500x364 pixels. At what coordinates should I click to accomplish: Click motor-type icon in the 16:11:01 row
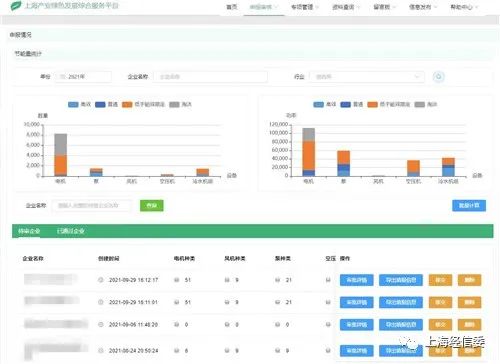tap(177, 302)
